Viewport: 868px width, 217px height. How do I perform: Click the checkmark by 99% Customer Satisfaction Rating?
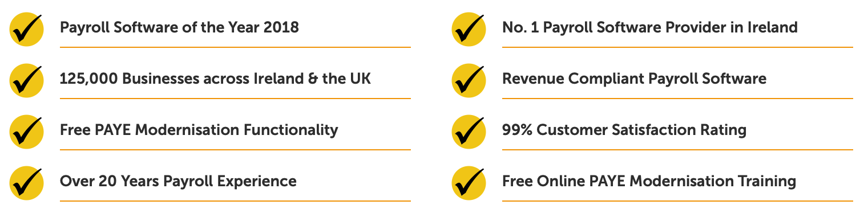(x=469, y=132)
